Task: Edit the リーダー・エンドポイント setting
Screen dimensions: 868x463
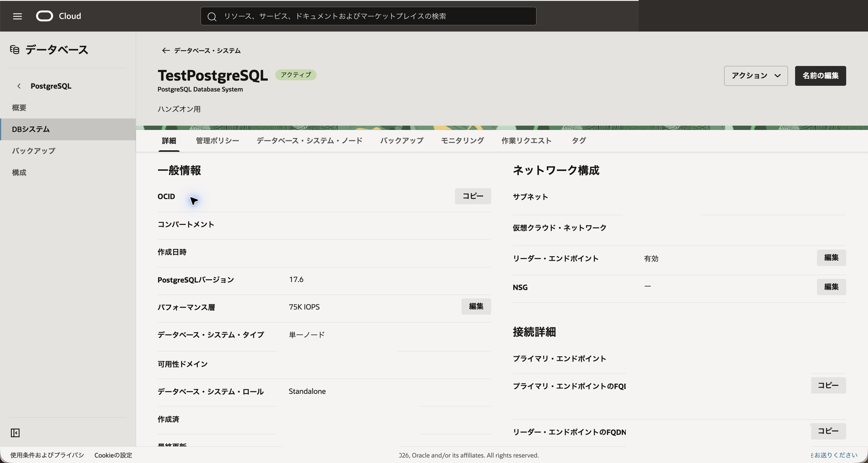Action: [x=831, y=258]
